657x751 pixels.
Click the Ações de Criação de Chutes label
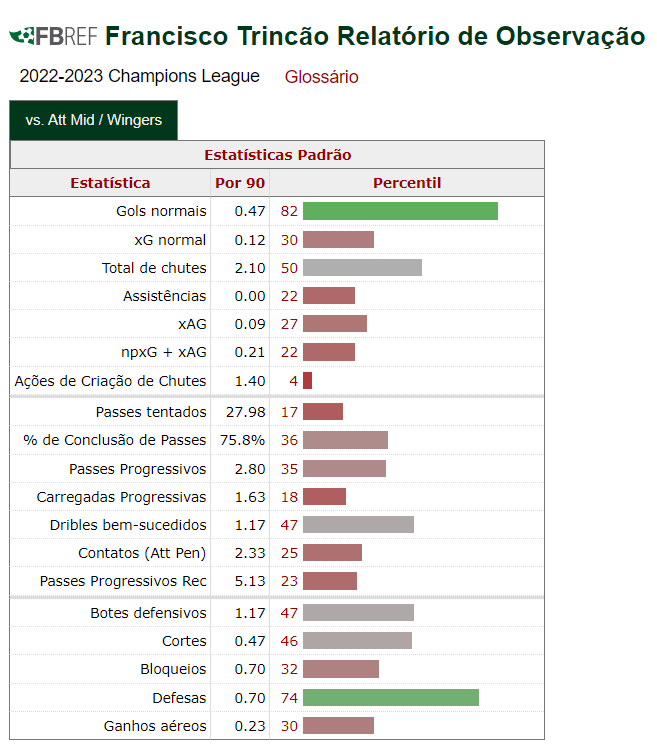(x=110, y=380)
